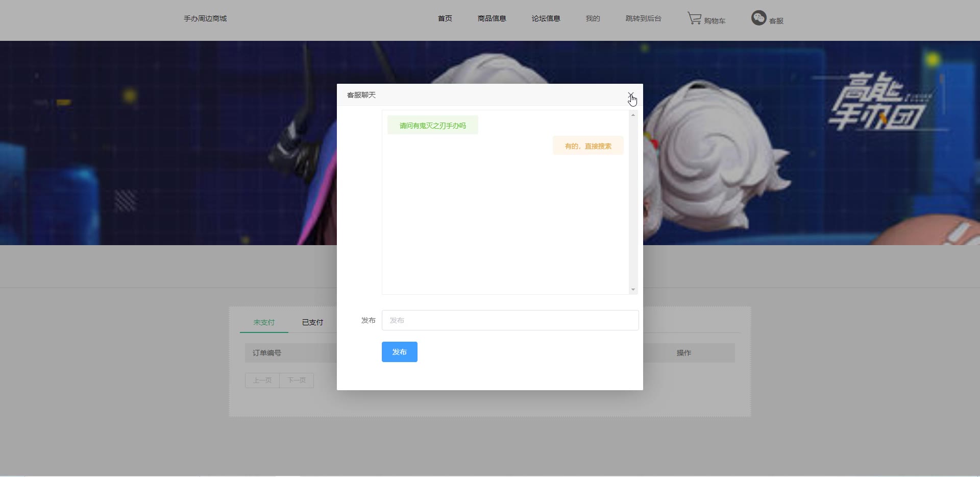Open the shopping cart icon

coord(694,18)
